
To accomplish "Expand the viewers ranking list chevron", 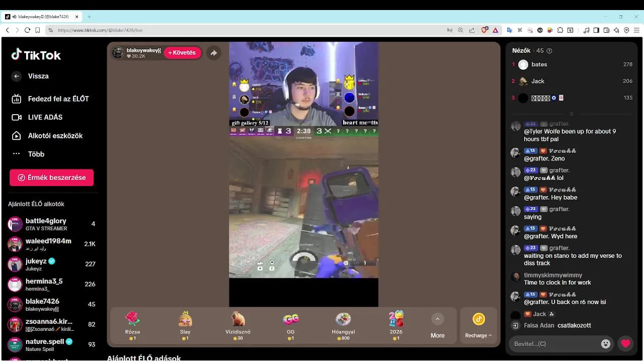I will point(571,114).
